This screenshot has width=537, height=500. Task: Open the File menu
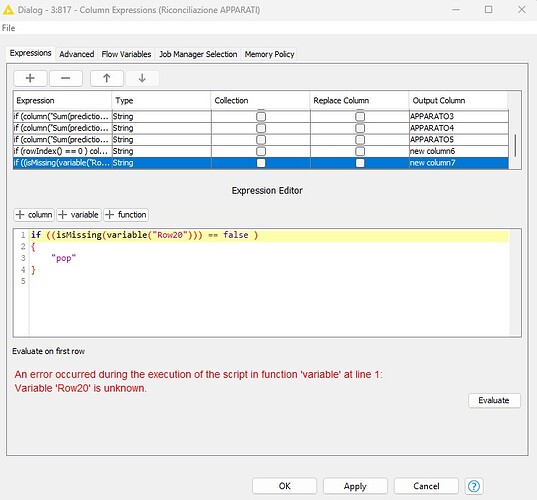(9, 28)
